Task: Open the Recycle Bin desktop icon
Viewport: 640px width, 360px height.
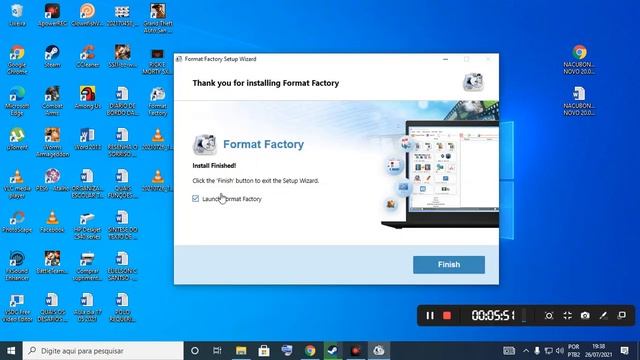Action: 17,16
